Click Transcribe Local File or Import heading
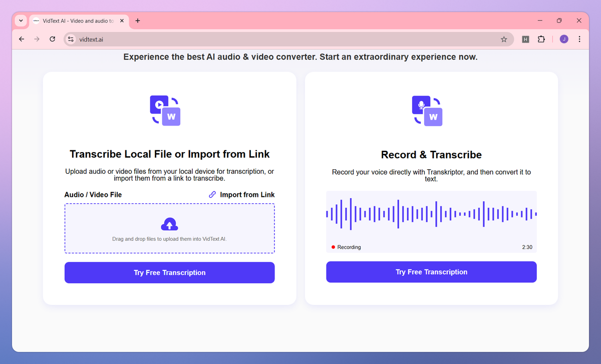Image resolution: width=601 pixels, height=364 pixels. point(170,154)
